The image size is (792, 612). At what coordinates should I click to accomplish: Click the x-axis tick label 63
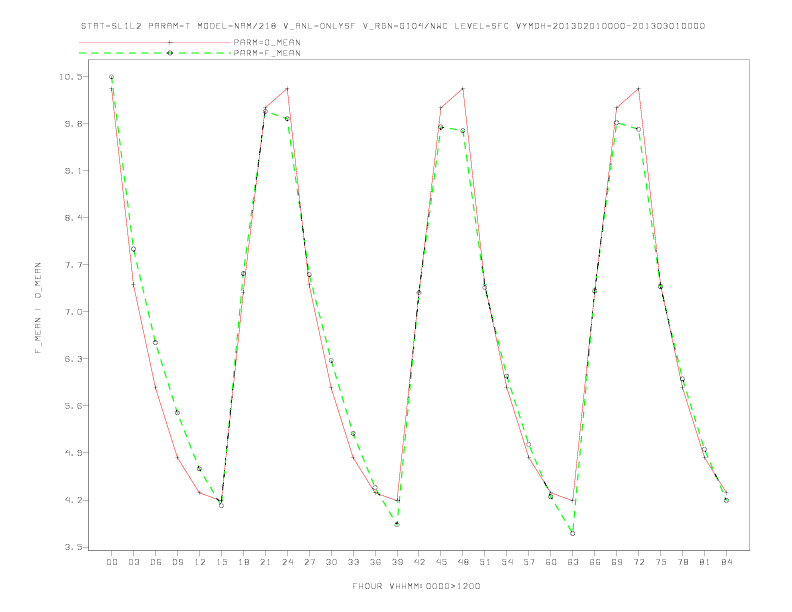(573, 562)
